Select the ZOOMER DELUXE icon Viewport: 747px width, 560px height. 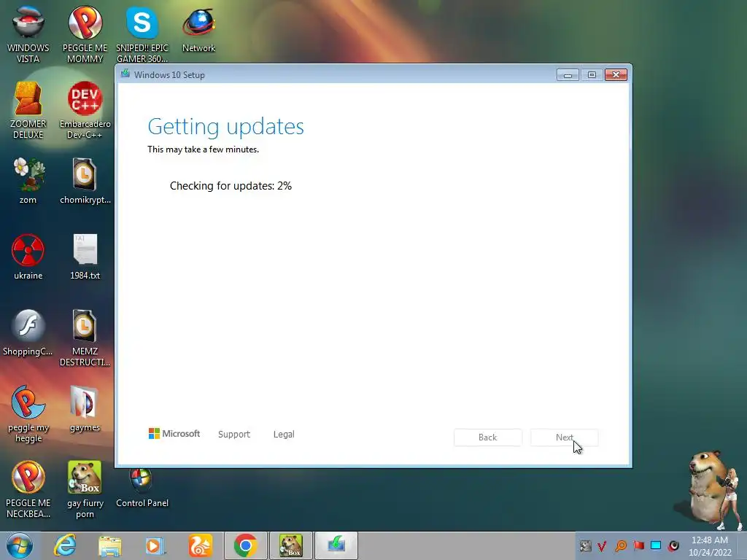tap(28, 111)
